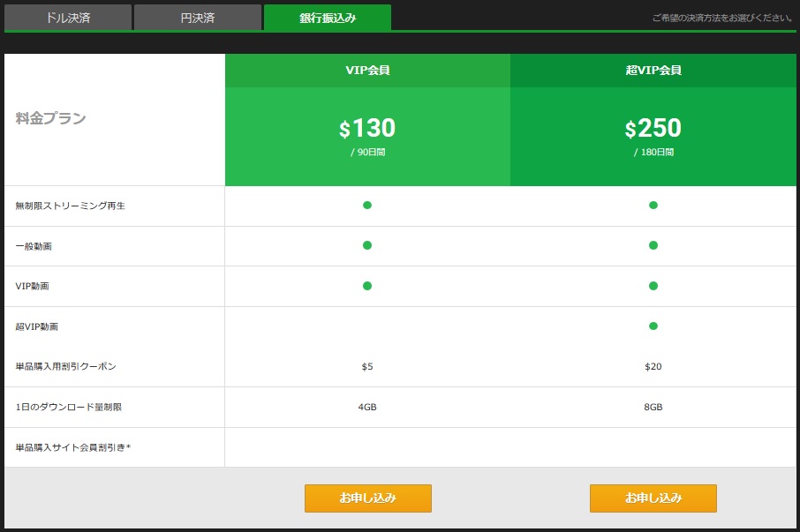Viewport: 800px width, 532px height.
Task: Click the 超VIP会員 column header
Action: [653, 71]
